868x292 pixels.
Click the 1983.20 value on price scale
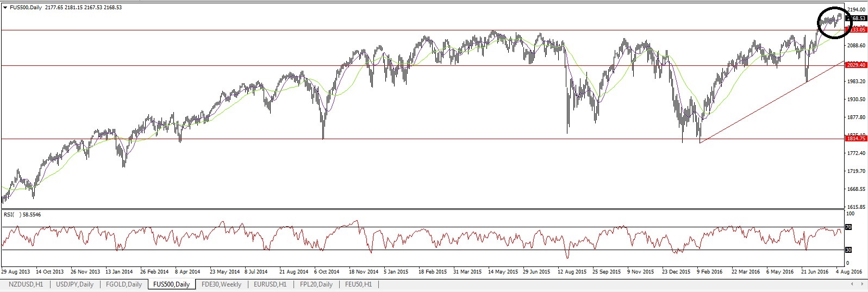tap(857, 82)
